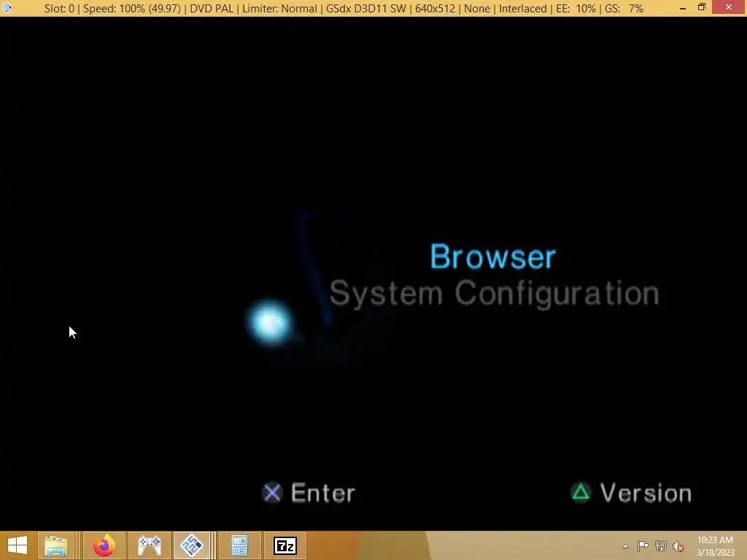Viewport: 747px width, 560px height.
Task: Click the '640x512' title text
Action: pyautogui.click(x=435, y=9)
